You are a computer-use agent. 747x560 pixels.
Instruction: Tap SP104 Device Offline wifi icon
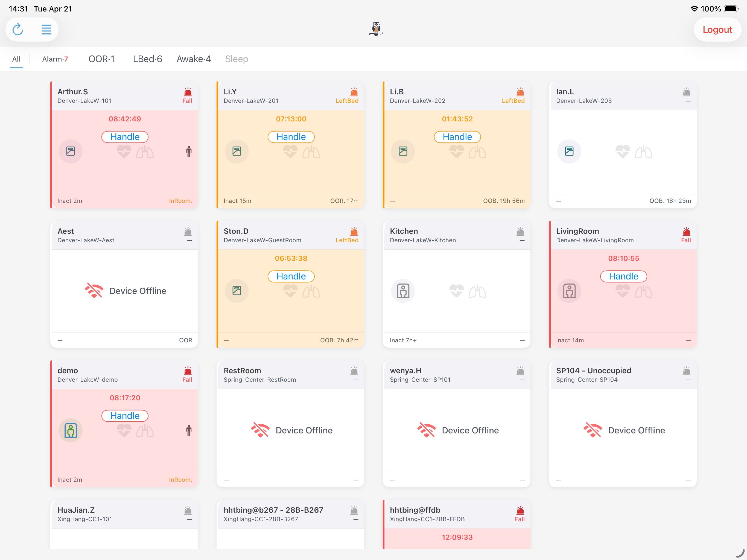pyautogui.click(x=592, y=430)
